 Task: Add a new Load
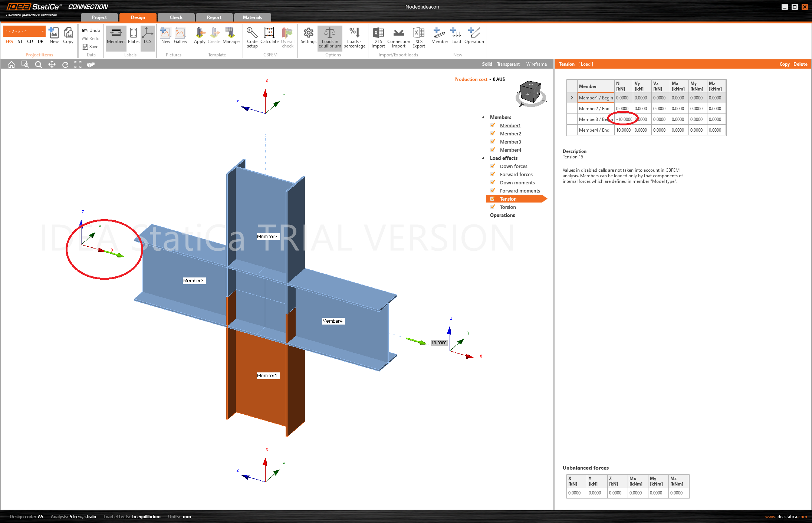456,35
